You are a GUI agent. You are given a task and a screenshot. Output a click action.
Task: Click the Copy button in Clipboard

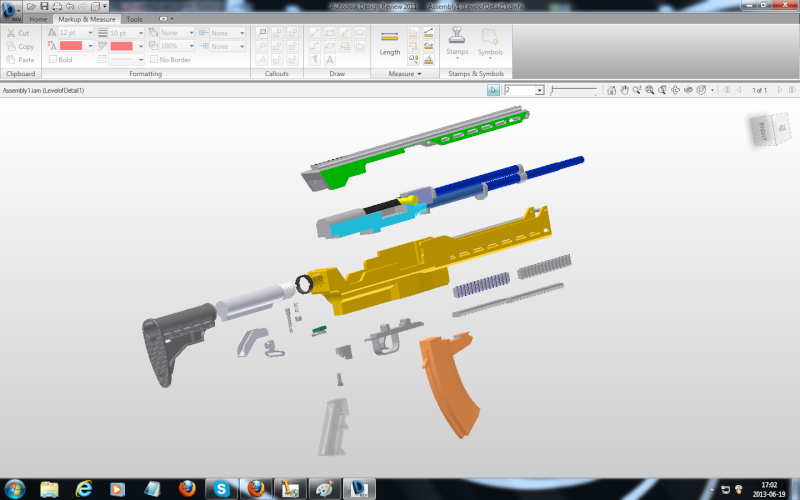20,46
